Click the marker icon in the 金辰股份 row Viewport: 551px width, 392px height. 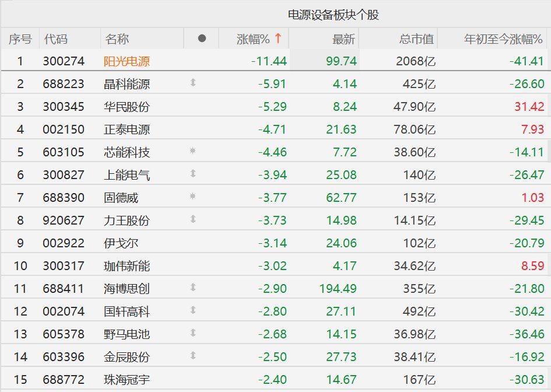coord(193,355)
